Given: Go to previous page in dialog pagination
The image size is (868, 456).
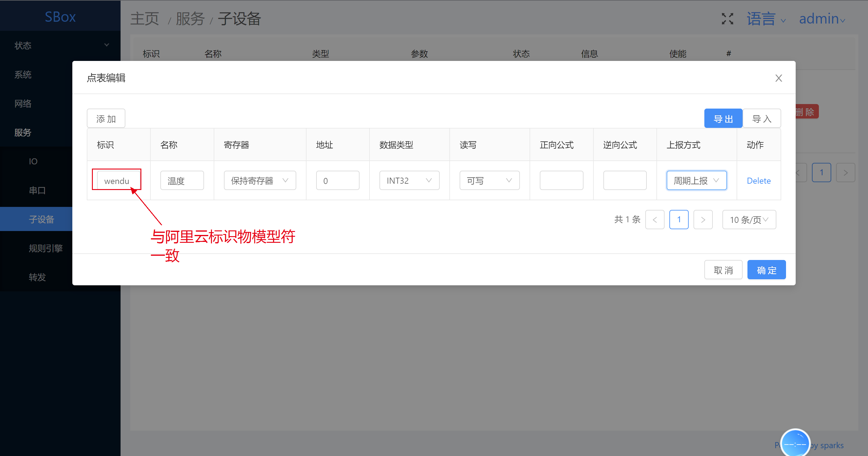Looking at the screenshot, I should [x=655, y=220].
